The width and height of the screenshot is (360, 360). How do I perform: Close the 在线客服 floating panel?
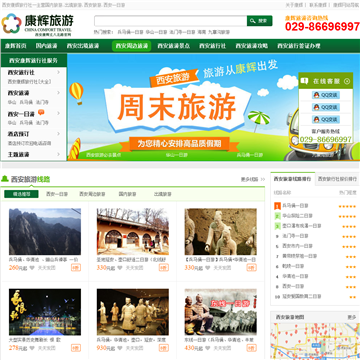point(347,81)
